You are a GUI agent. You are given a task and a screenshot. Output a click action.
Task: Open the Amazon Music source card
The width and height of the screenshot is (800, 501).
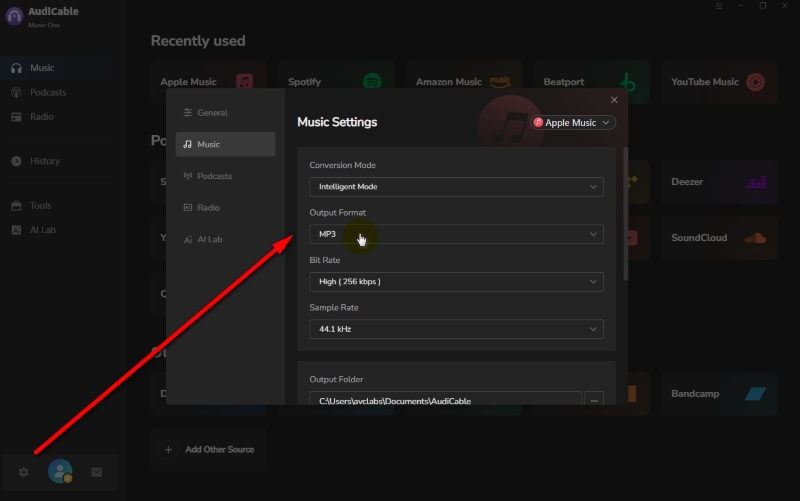464,82
